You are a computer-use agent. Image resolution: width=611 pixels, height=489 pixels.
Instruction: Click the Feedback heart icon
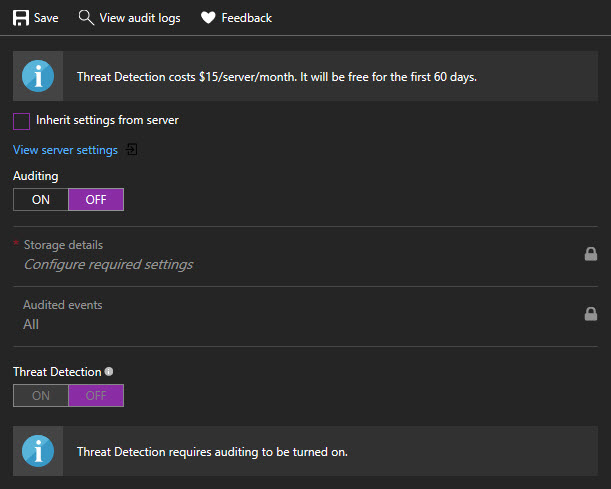208,18
